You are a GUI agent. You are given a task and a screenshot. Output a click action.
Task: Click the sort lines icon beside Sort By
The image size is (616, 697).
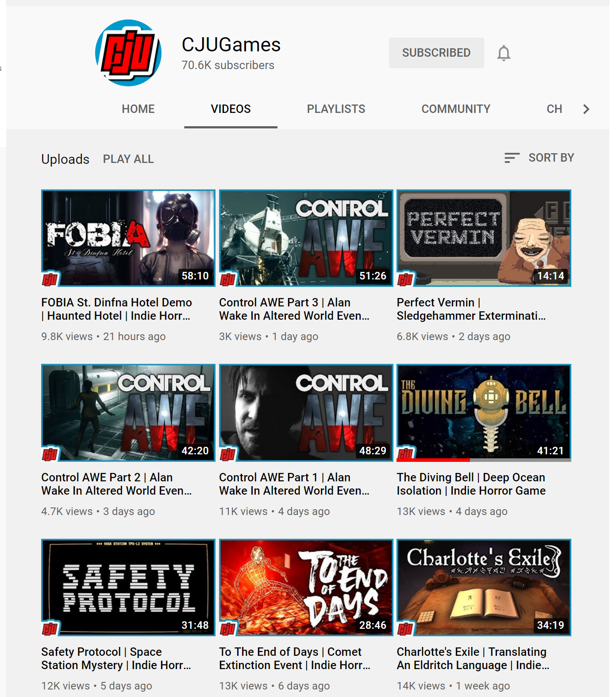(512, 158)
